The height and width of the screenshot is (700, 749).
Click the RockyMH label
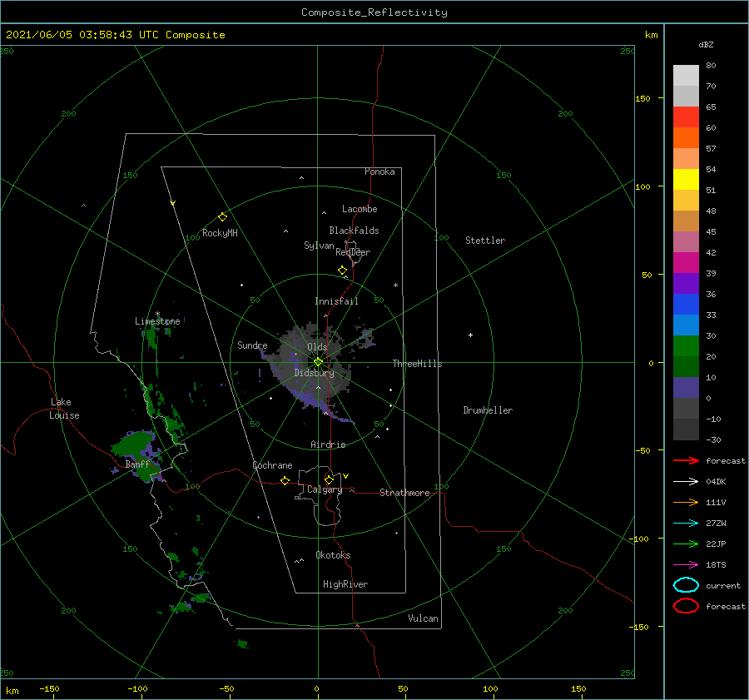(220, 234)
